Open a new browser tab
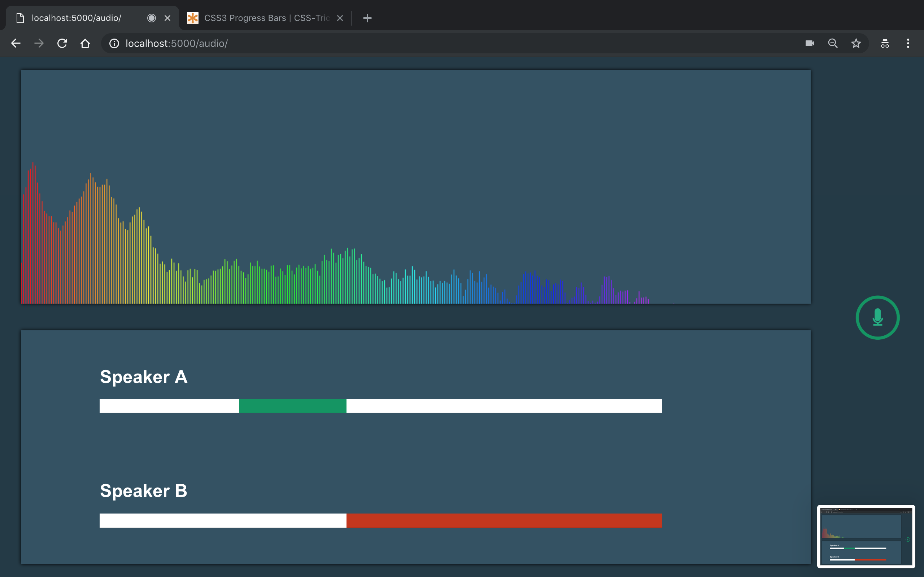Image resolution: width=924 pixels, height=577 pixels. click(367, 18)
